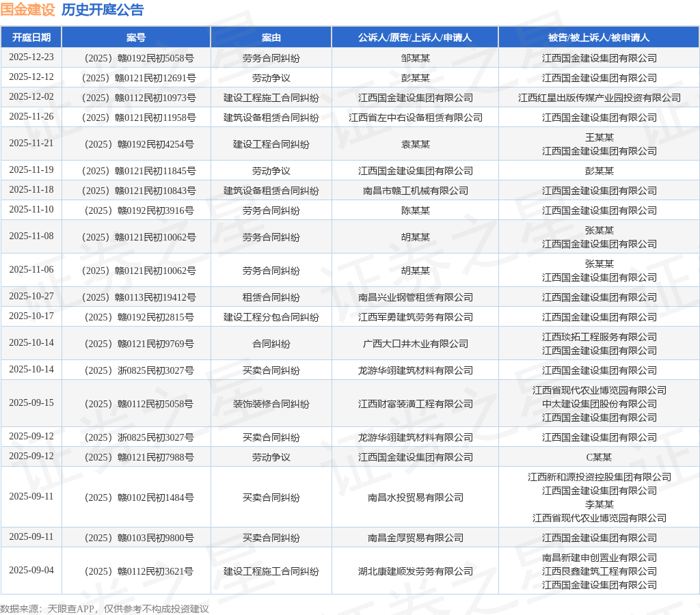Select date cell 2025-12-02
The height and width of the screenshot is (615, 700).
point(31,97)
